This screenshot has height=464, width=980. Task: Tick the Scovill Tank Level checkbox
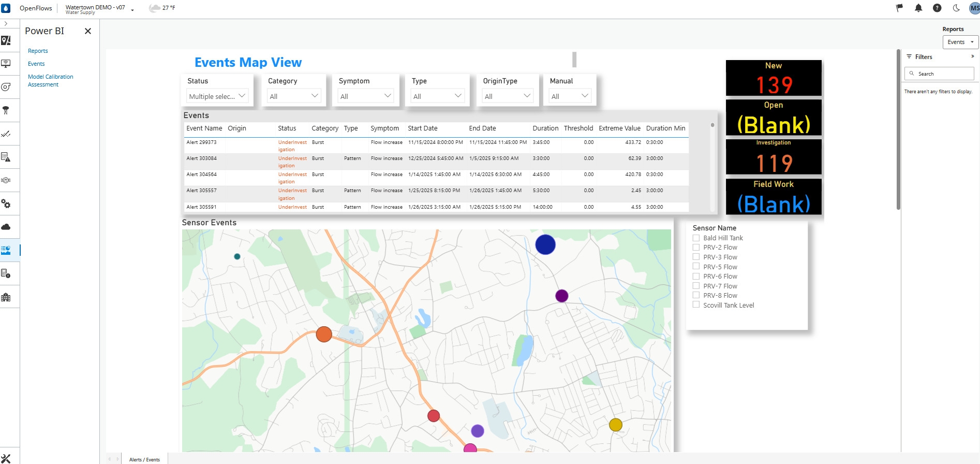tap(696, 305)
